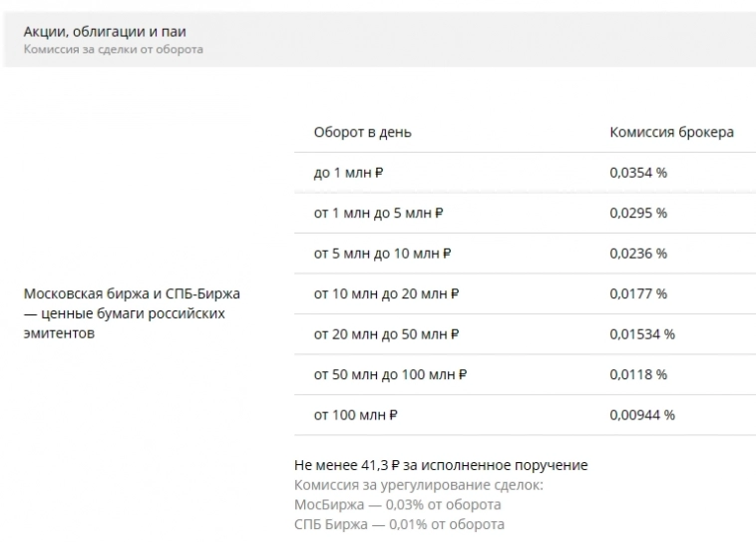Screen dimensions: 756x542
Task: Click the 0,0177 % commission value
Action: pos(638,293)
